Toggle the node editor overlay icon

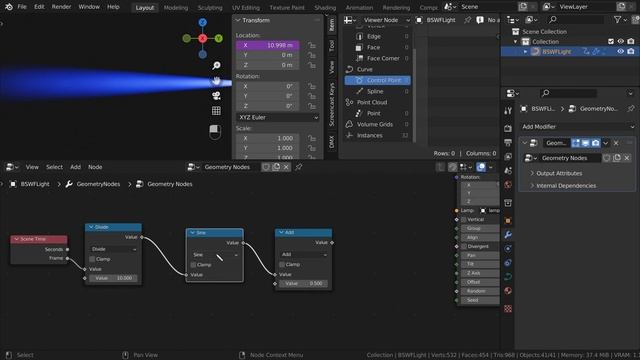[x=481, y=167]
